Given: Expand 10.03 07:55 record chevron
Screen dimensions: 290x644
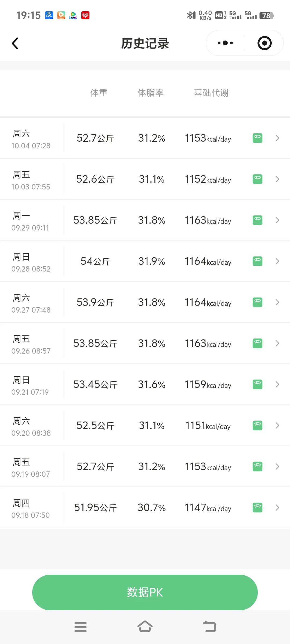Looking at the screenshot, I should click(277, 179).
